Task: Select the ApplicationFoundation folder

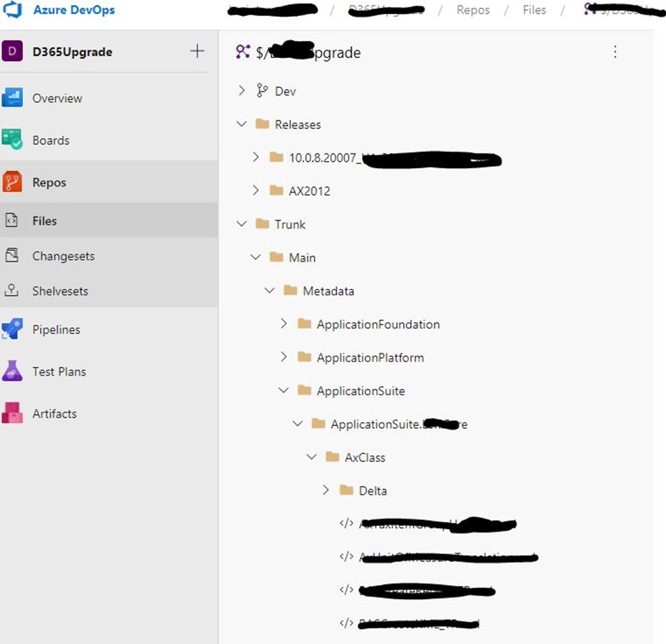Action: point(378,324)
